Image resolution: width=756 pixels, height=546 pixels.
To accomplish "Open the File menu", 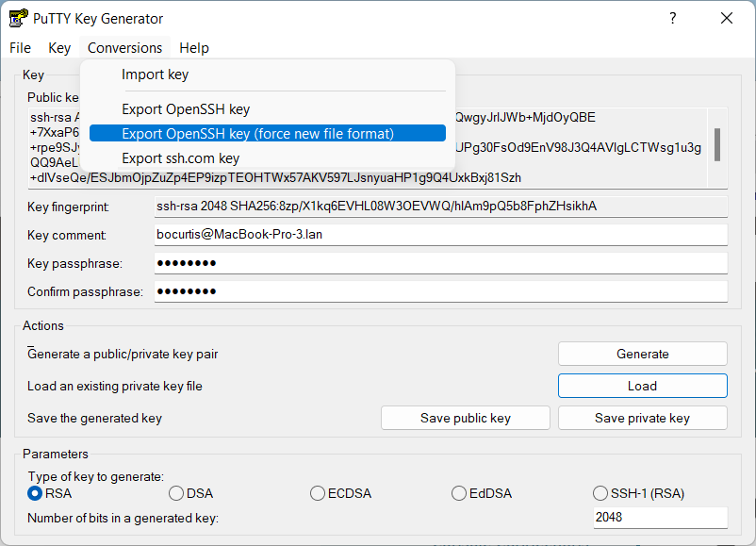I will coord(20,48).
